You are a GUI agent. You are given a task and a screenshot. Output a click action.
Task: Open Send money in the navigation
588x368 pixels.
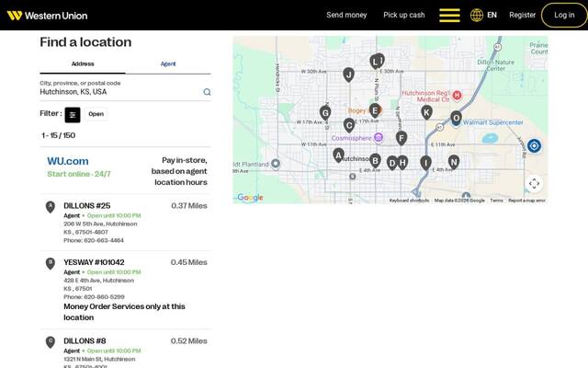(346, 15)
